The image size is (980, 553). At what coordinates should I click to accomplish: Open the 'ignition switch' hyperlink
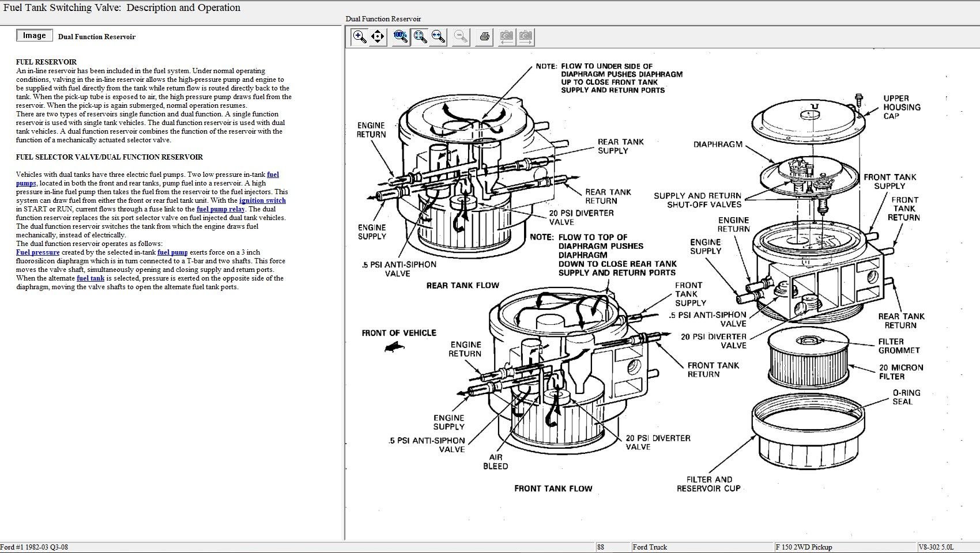[x=262, y=200]
